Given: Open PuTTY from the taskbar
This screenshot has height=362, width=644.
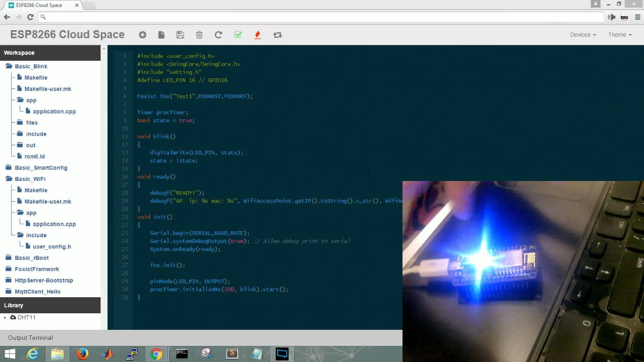Looking at the screenshot, I should coord(132,354).
